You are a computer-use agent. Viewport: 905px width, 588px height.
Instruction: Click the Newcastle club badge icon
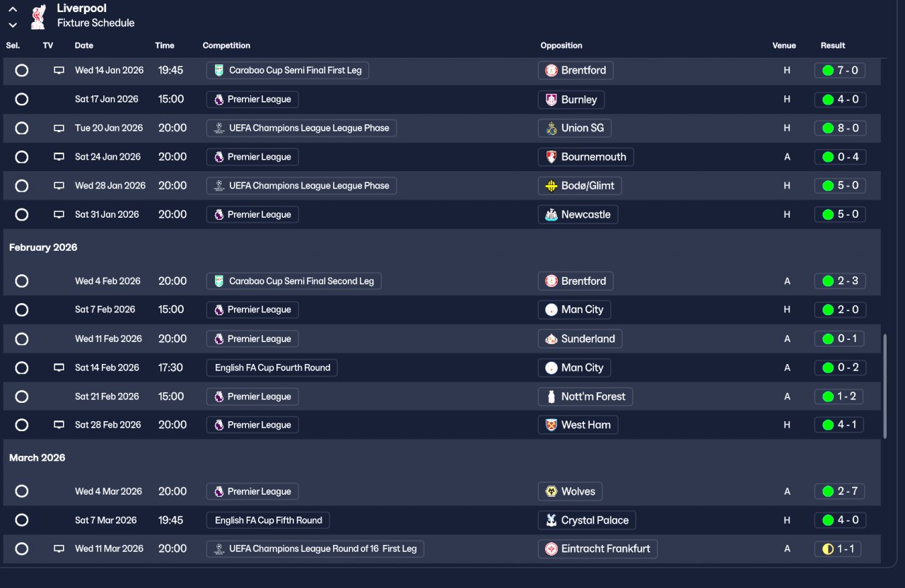pyautogui.click(x=551, y=215)
